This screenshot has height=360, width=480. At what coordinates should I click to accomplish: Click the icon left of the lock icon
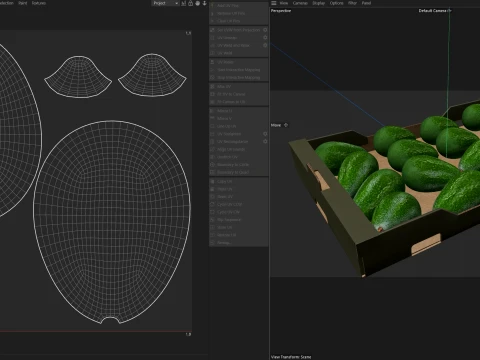(184, 3)
